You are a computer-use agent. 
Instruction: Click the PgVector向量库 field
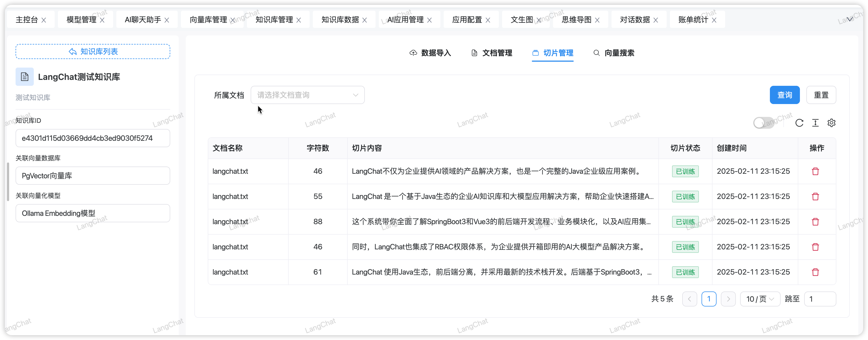[x=93, y=176]
